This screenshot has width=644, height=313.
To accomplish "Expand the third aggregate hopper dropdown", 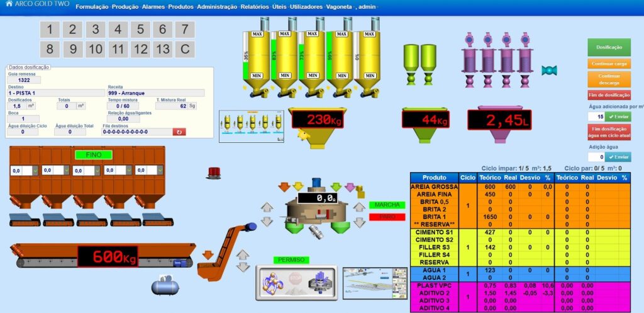I will [96, 170].
